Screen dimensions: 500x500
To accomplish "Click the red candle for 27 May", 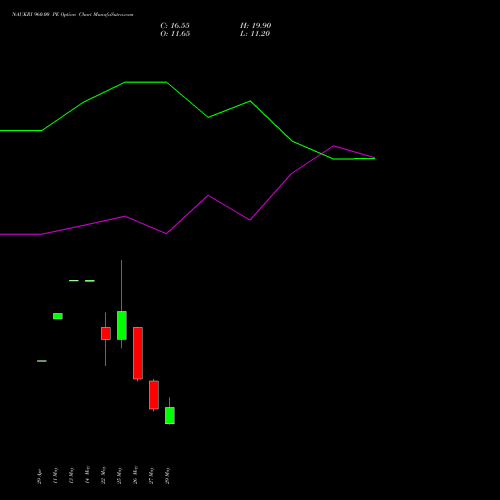I will point(154,395).
